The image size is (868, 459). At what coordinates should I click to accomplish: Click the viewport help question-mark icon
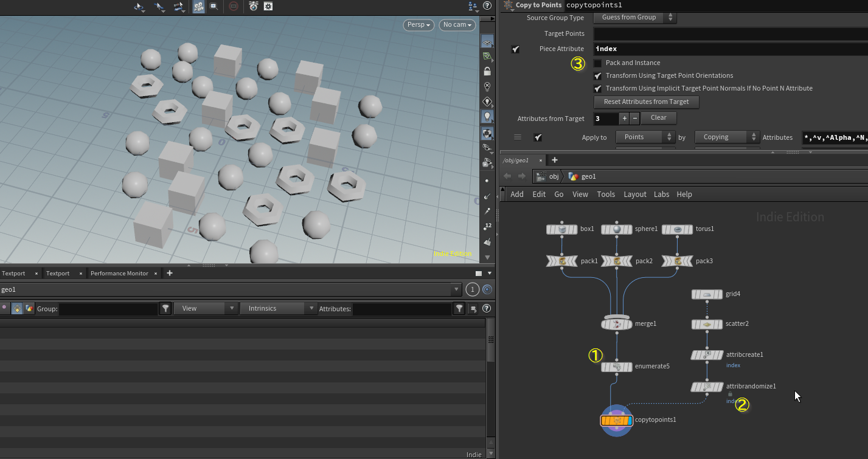pyautogui.click(x=487, y=5)
